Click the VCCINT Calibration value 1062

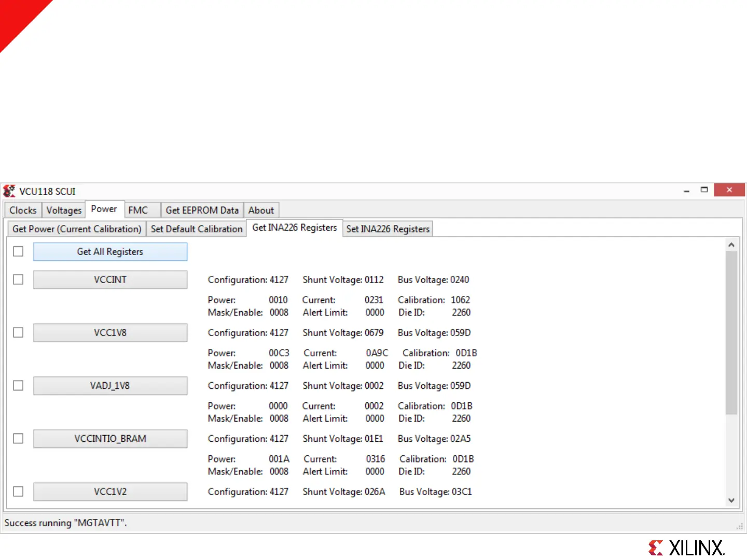[x=460, y=300]
